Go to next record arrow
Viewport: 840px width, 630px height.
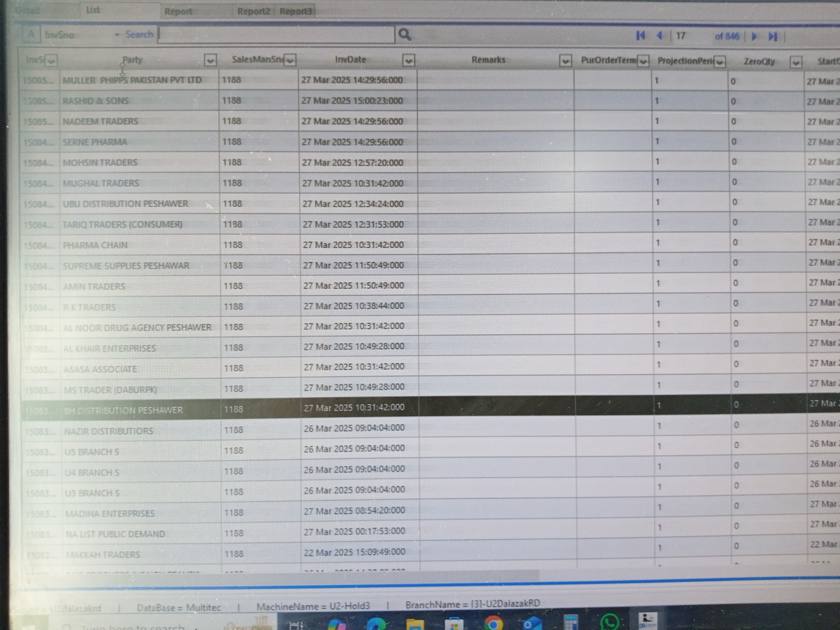[x=754, y=36]
